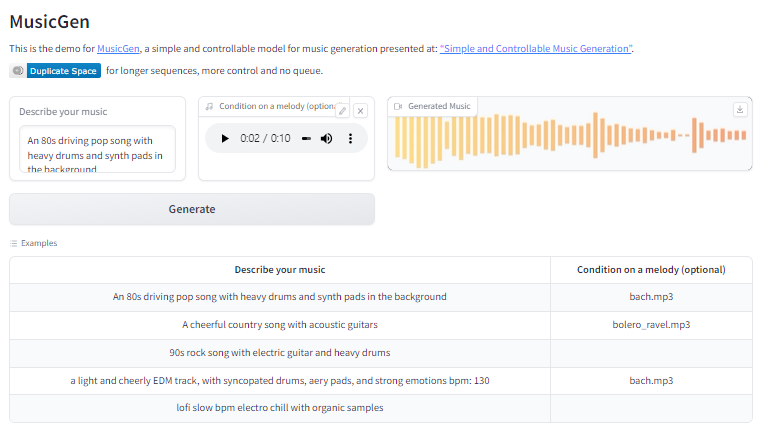The image size is (770, 429).
Task: Click the Generated Music video icon
Action: click(x=398, y=107)
